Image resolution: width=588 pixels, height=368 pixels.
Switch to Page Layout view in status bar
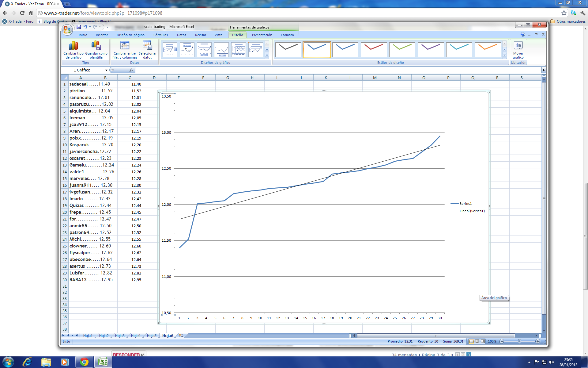[477, 341]
